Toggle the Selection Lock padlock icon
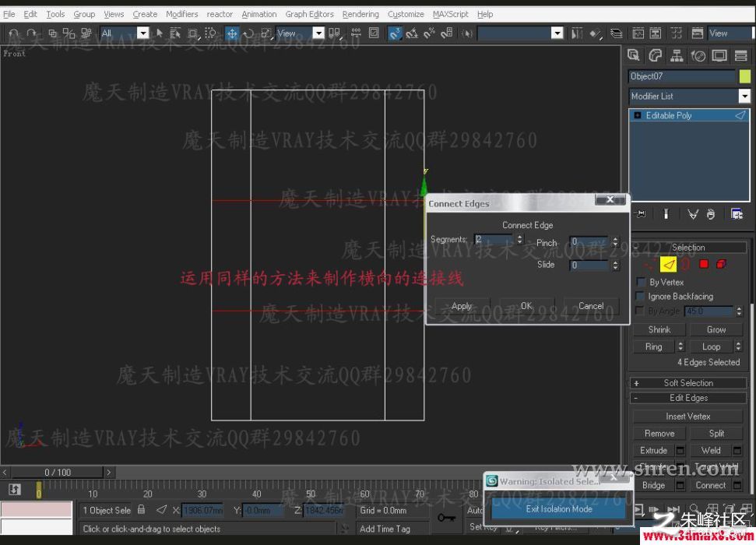Viewport: 756px width, 545px height. click(141, 509)
